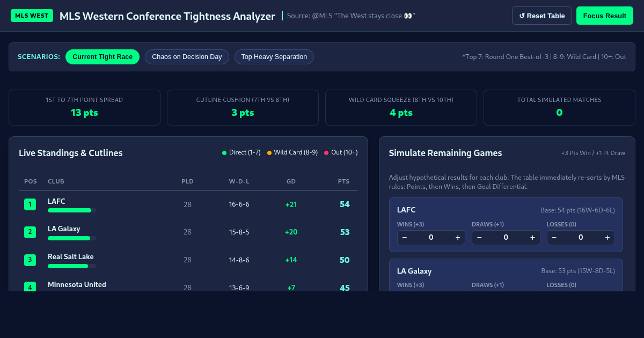Click the Total Simulated Matches value 0
This screenshot has width=644, height=338.
coord(559,113)
